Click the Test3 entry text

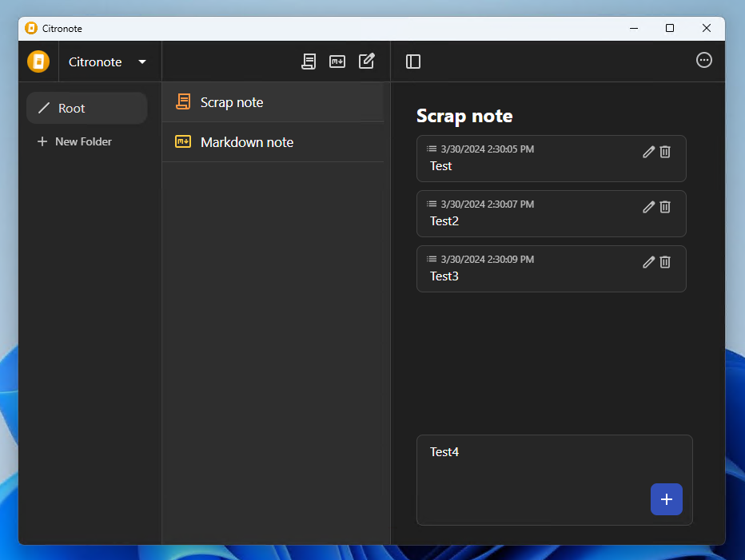click(x=444, y=276)
